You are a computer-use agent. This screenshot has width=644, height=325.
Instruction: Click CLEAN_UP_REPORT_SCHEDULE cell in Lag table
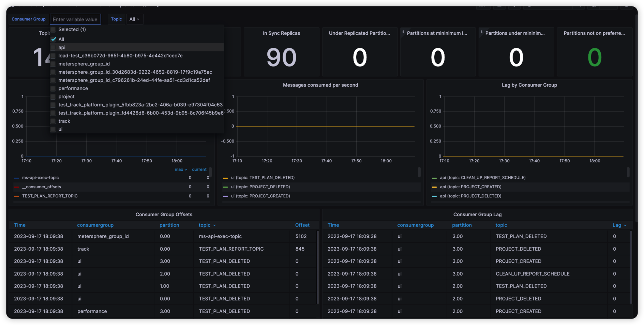[x=533, y=274]
